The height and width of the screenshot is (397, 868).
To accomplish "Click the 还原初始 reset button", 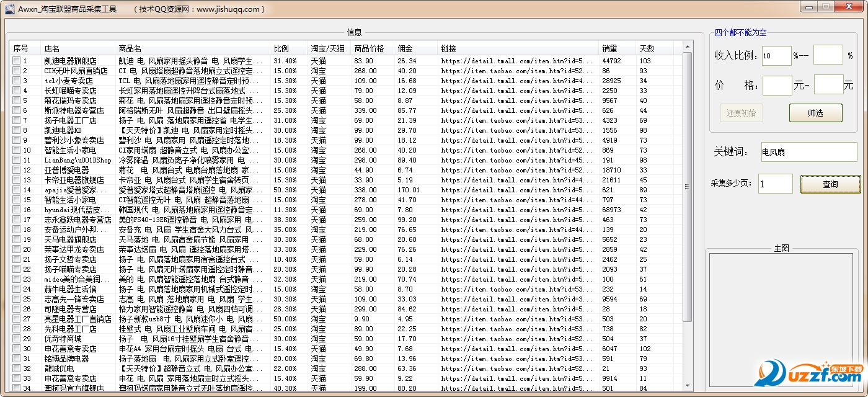I will click(742, 113).
